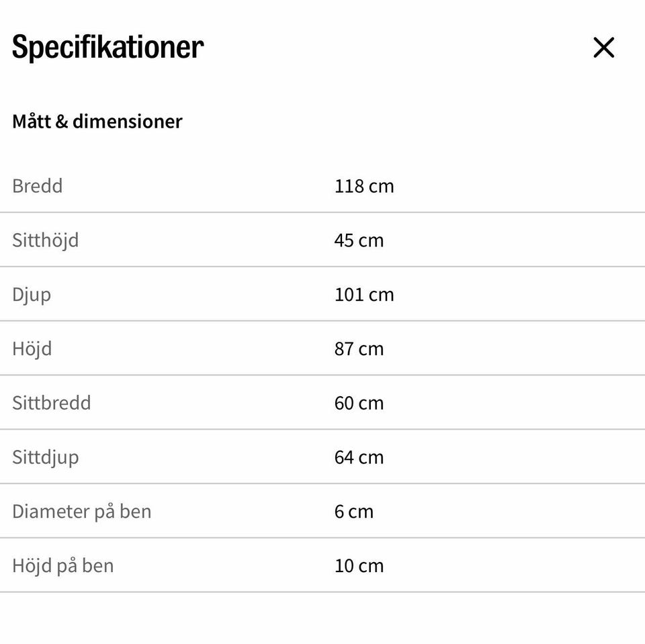Select the 6 cm leg diameter value
Screen dimensions: 645x644
pos(353,512)
